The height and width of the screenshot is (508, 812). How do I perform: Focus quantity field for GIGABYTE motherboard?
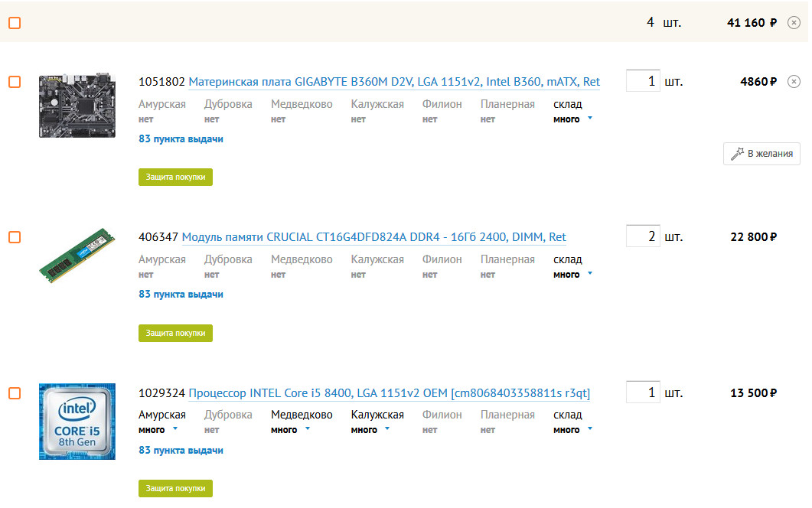(643, 81)
